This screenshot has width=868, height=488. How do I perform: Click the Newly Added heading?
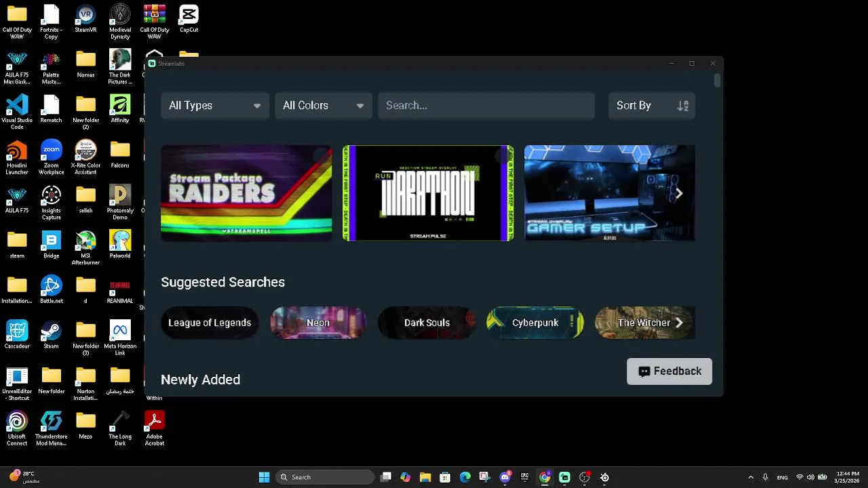200,380
